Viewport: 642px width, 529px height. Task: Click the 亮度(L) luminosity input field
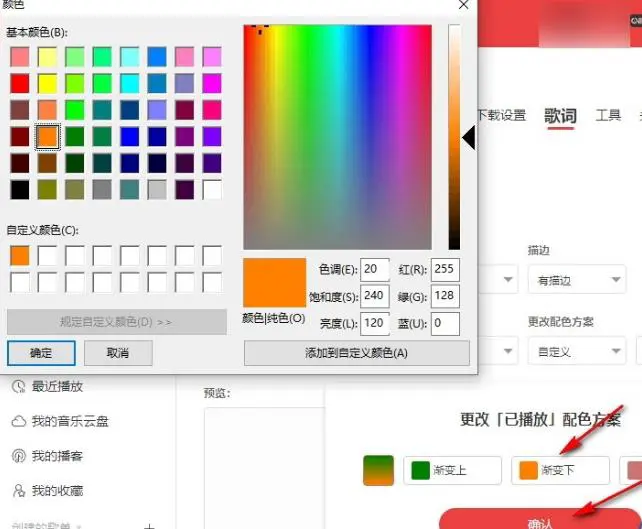tap(375, 323)
